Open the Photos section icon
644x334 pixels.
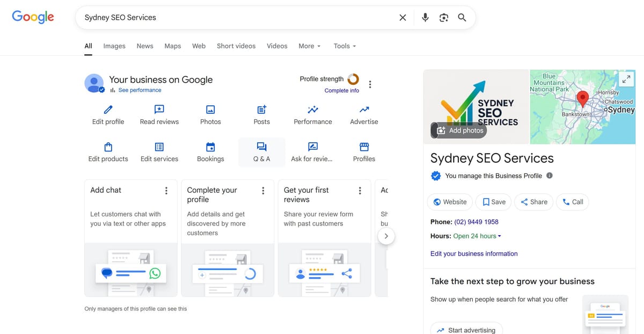(210, 110)
